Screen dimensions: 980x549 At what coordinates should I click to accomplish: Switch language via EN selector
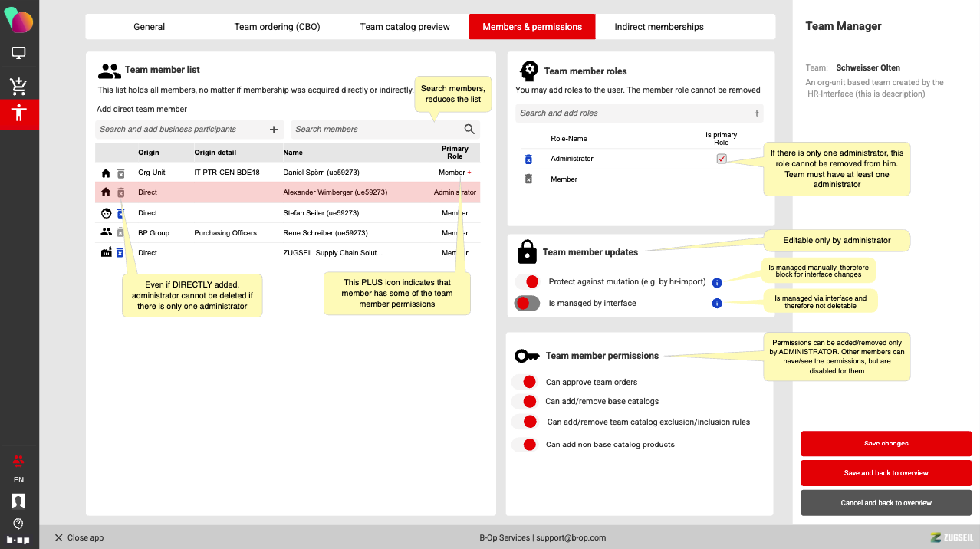tap(18, 480)
